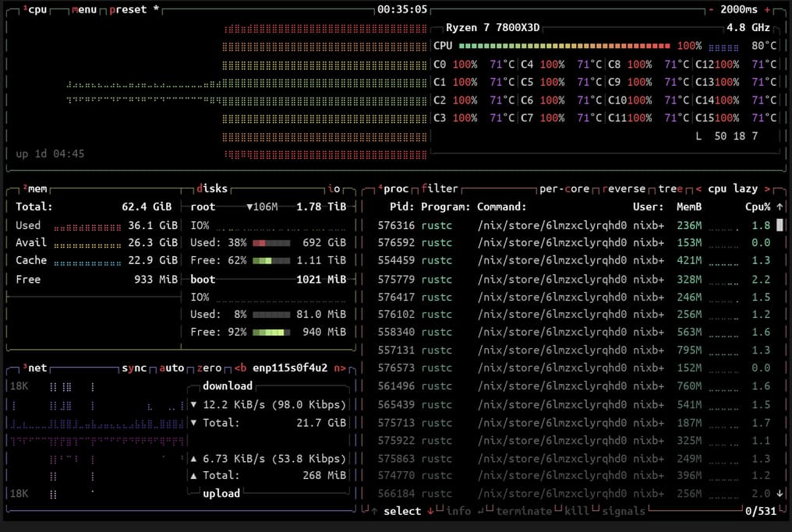Click the boot disk Used 8% bar
The image size is (792, 532).
pos(271,315)
